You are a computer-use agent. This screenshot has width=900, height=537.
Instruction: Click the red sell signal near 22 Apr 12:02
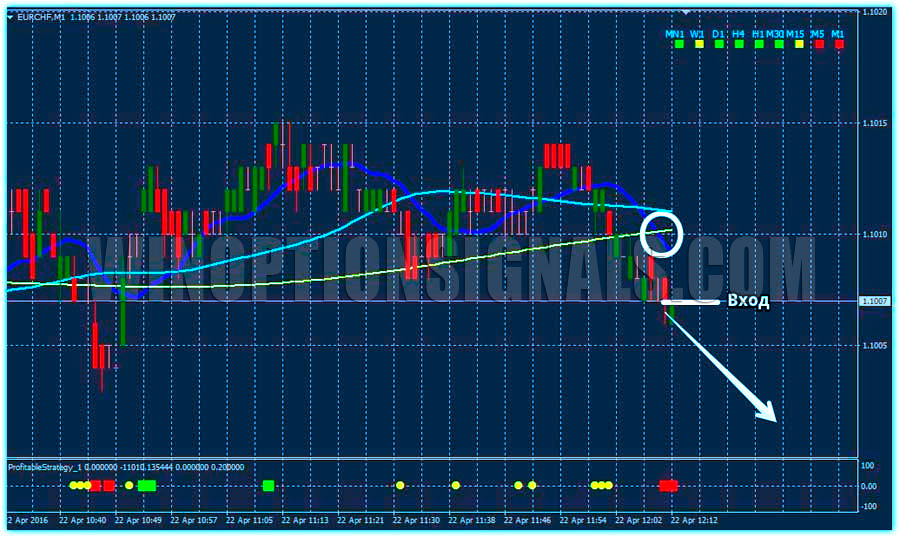point(669,486)
